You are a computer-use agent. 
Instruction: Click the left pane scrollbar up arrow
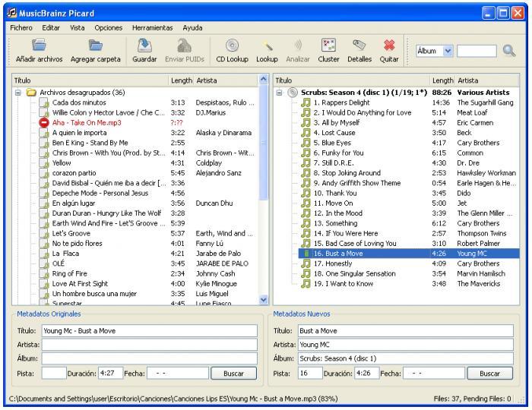pos(263,79)
